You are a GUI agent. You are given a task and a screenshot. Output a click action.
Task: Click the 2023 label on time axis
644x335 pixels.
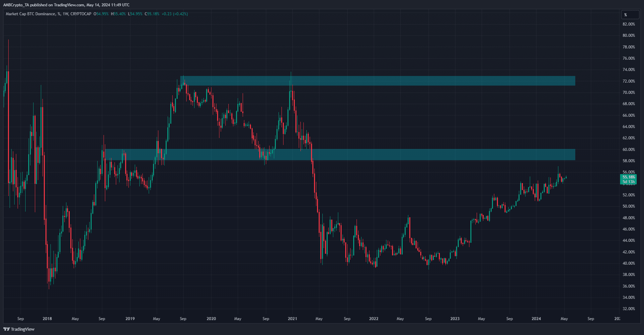(455, 319)
